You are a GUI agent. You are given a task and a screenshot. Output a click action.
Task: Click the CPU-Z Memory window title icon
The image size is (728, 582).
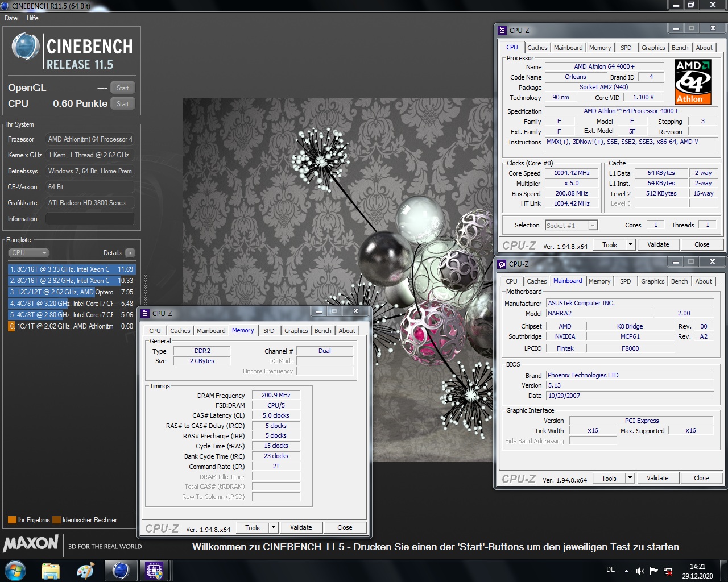click(146, 313)
